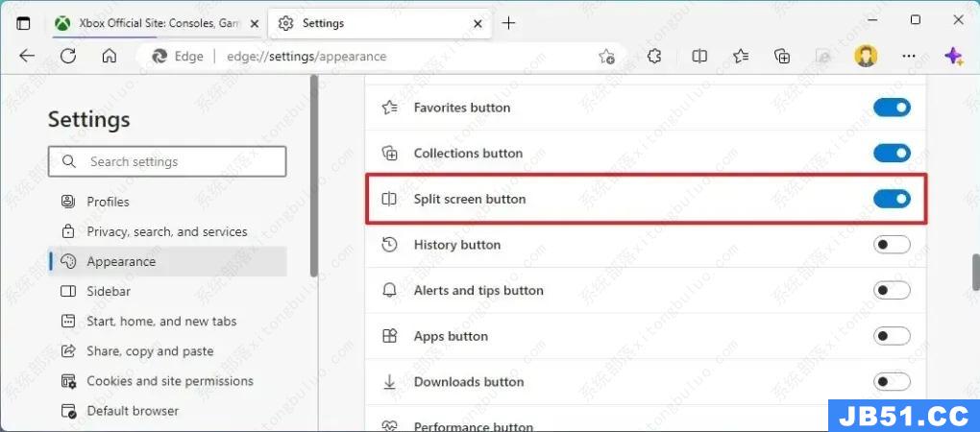The height and width of the screenshot is (432, 980).
Task: Open Favorites from the toolbar
Action: (x=741, y=57)
